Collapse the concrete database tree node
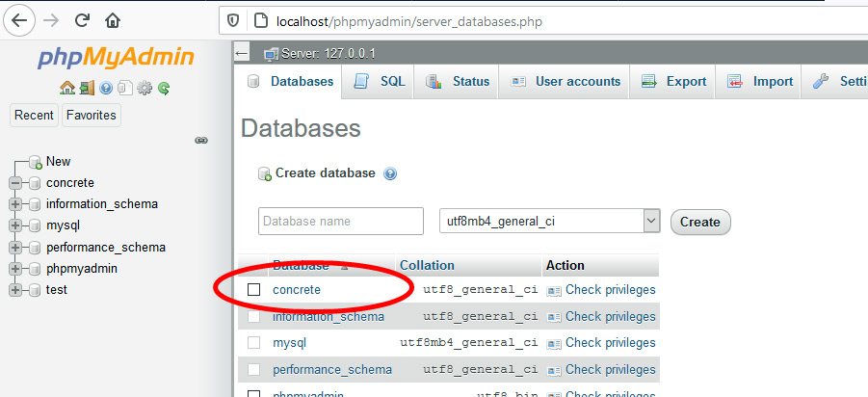The height and width of the screenshot is (397, 868). (x=15, y=183)
